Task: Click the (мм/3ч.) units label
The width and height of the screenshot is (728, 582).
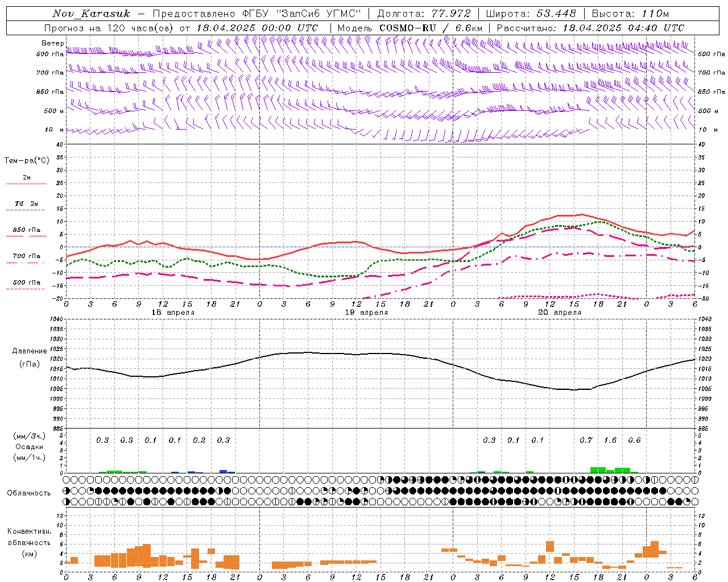Action: point(30,436)
